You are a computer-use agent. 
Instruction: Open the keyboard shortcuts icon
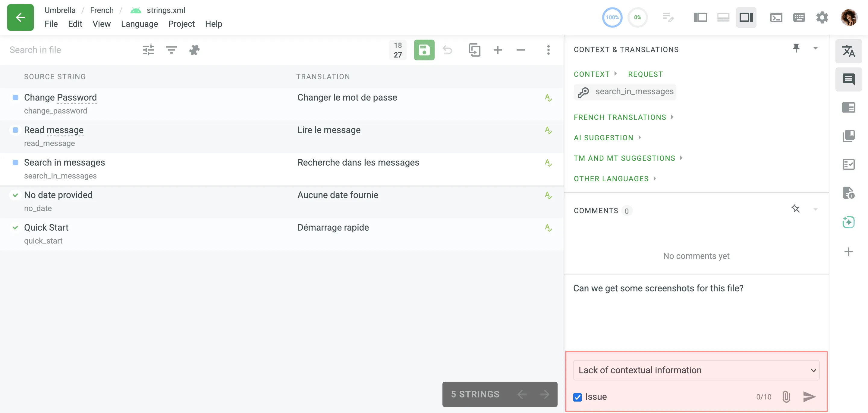(x=799, y=17)
